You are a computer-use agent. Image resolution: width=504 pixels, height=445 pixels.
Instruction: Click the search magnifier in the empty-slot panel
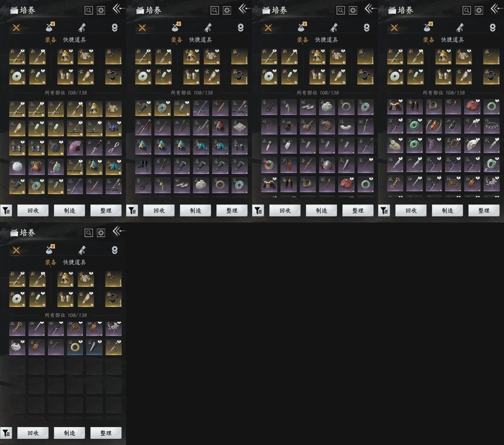click(89, 233)
